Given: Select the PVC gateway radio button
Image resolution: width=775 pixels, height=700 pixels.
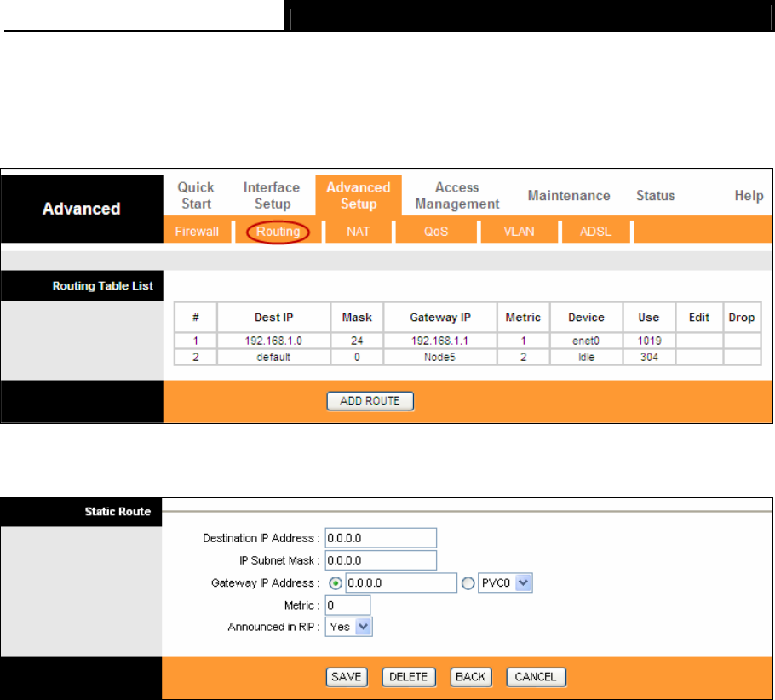Looking at the screenshot, I should click(468, 583).
